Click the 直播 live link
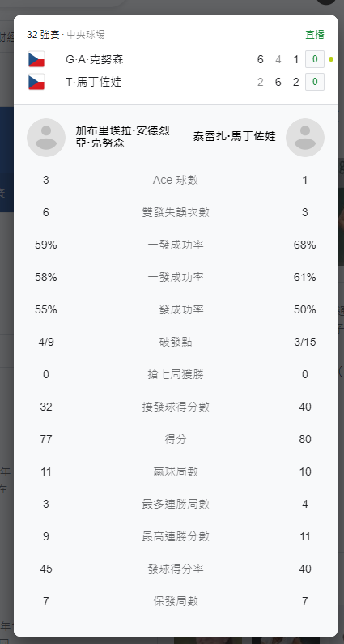 point(315,35)
